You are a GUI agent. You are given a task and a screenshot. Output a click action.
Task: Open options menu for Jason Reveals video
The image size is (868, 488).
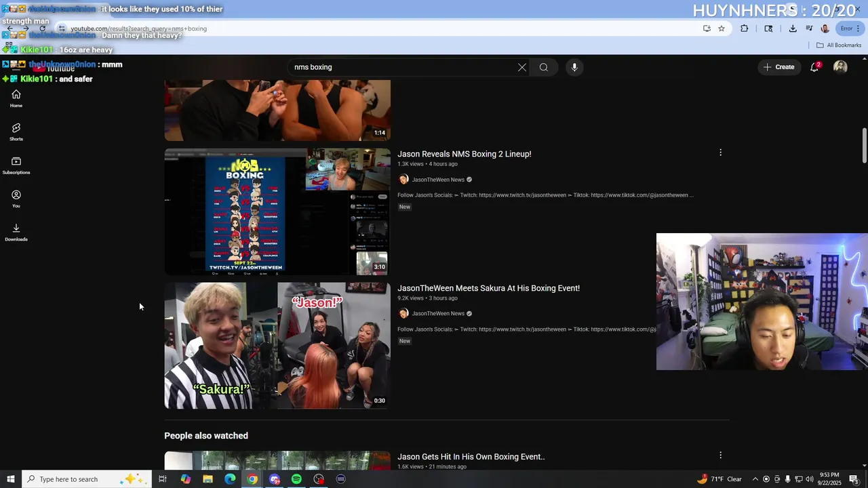click(720, 152)
